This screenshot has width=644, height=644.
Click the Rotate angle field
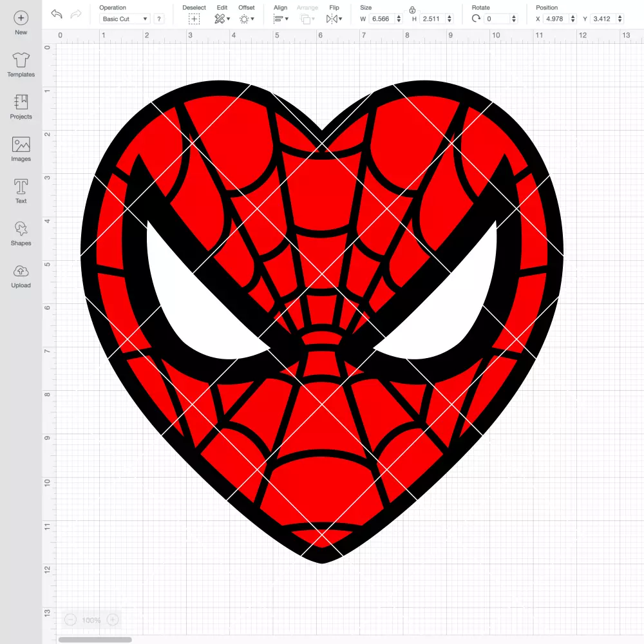tap(497, 19)
